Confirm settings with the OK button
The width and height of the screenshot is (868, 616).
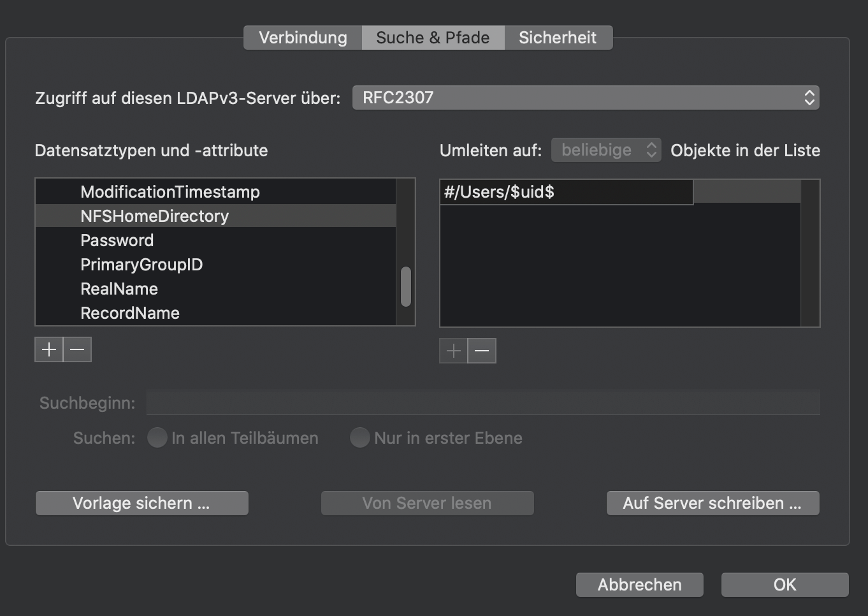(x=784, y=584)
